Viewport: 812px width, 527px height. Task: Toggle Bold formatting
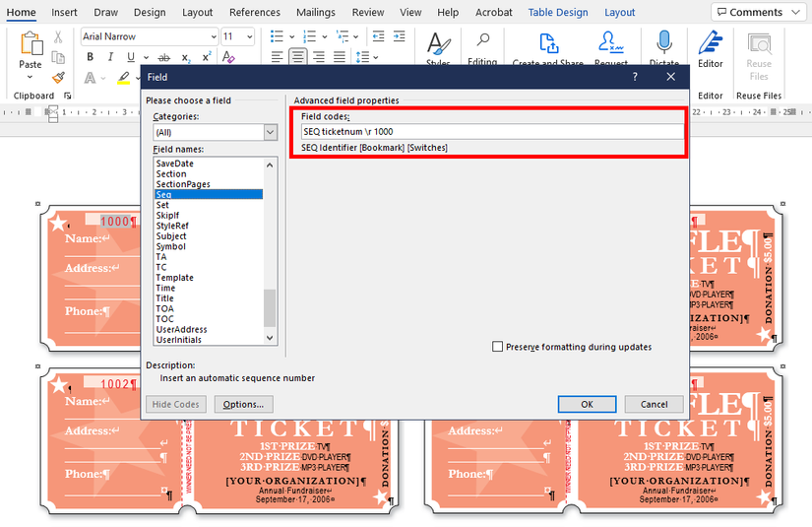tap(91, 57)
